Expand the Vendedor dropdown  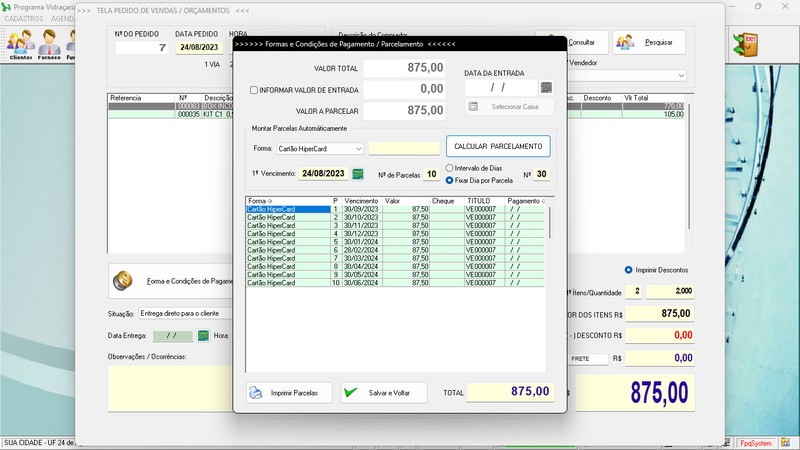tap(680, 75)
